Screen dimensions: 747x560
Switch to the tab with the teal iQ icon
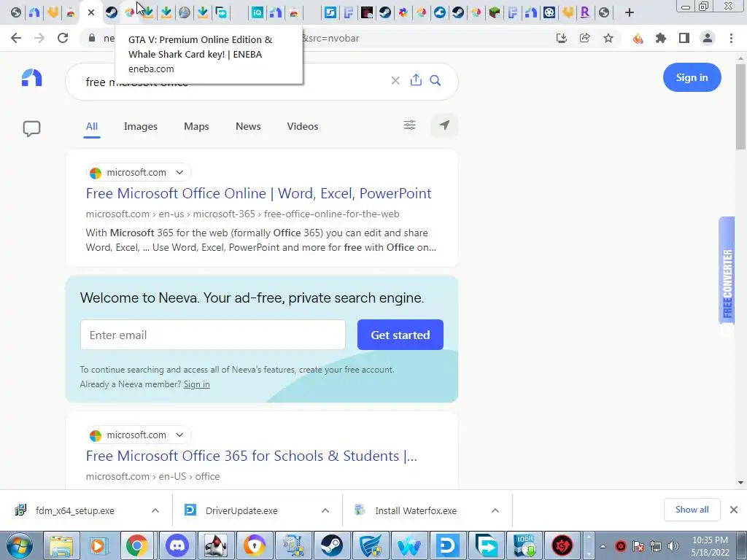258,12
